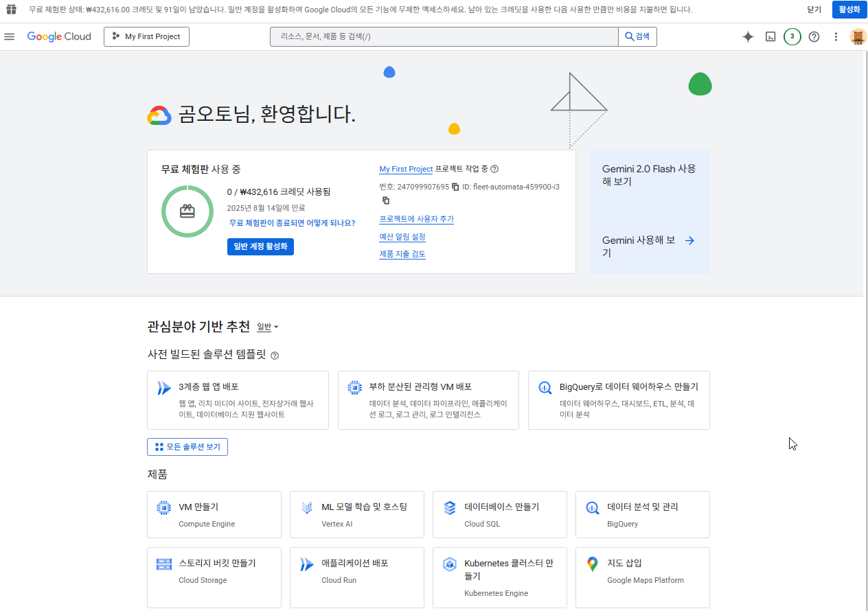Open the 프로젝트에 사용자 추가 link
The image size is (868, 611).
[x=416, y=219]
